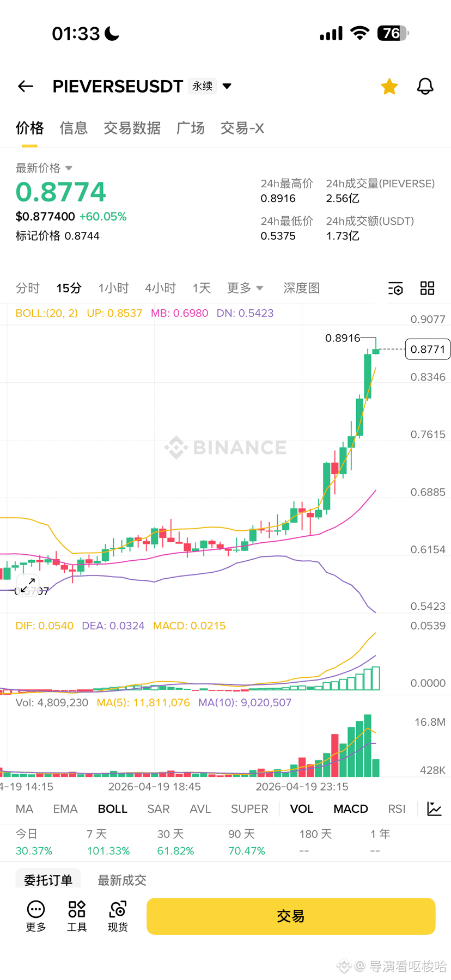Click the moon focus-mode icon
The height and width of the screenshot is (980, 451).
112,34
